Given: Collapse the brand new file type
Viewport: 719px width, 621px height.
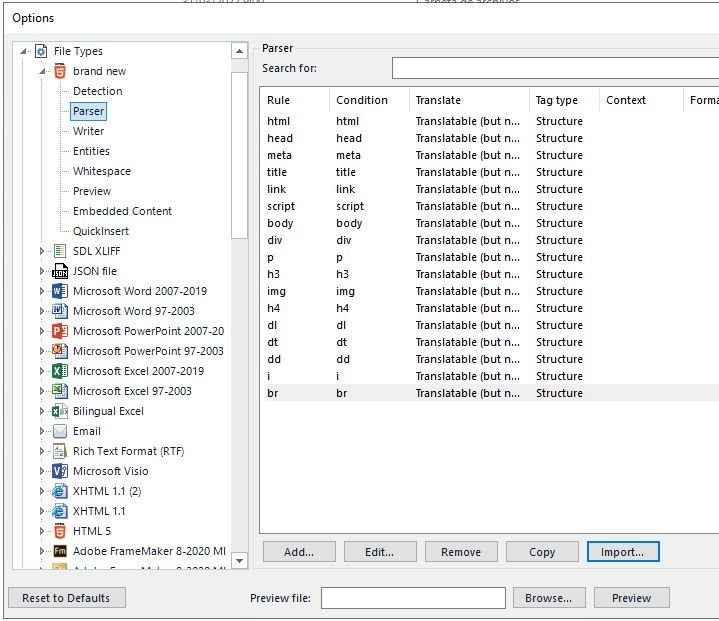Looking at the screenshot, I should tap(42, 71).
